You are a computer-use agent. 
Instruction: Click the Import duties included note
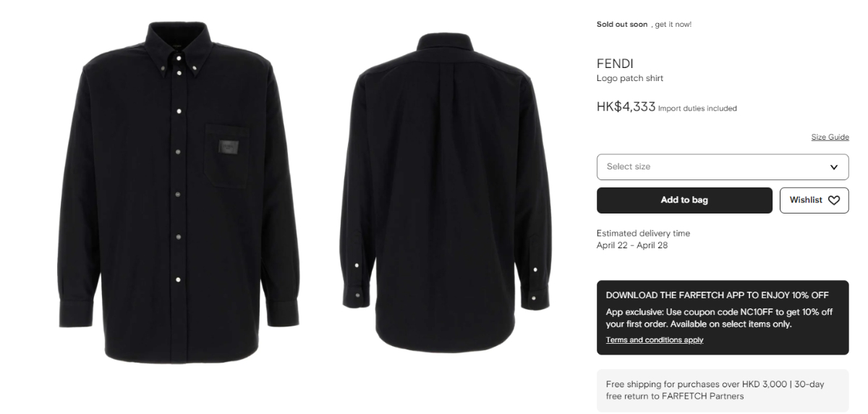point(697,109)
